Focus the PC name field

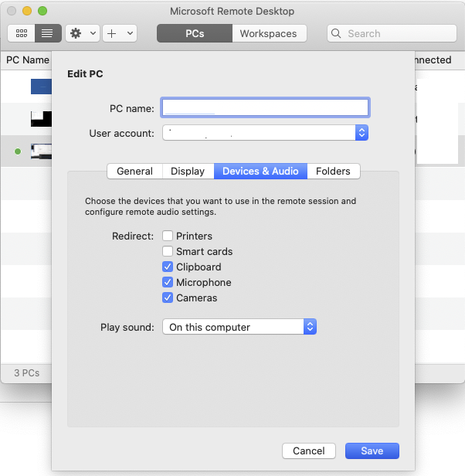point(265,107)
